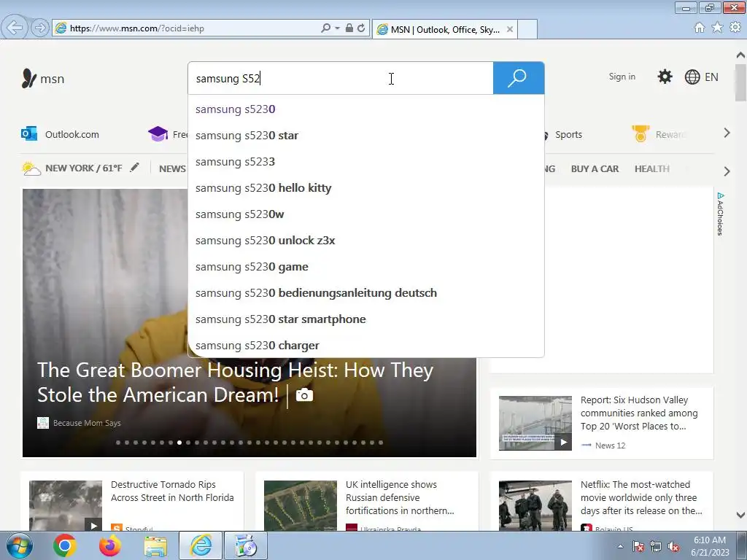
Task: Launch Firefox from taskbar
Action: coord(110,545)
